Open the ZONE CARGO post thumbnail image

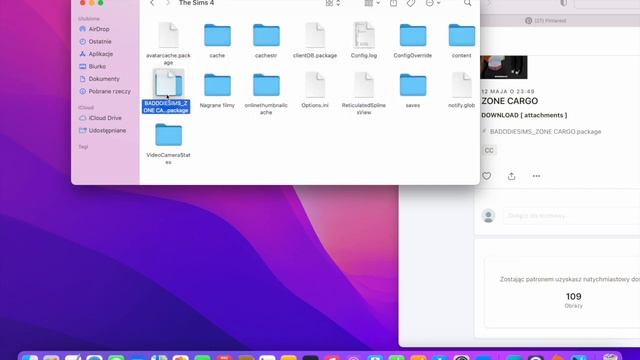[x=504, y=67]
